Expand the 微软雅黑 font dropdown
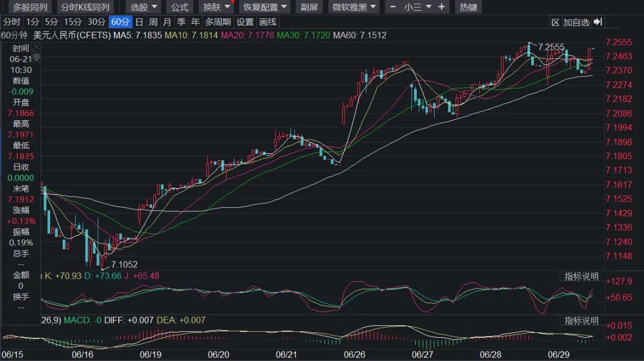Screen dimensions: 644x361 point(354,7)
